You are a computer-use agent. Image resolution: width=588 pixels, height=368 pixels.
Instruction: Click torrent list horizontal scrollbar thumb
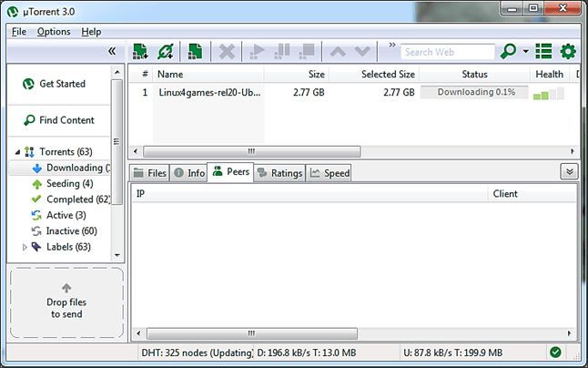point(251,151)
